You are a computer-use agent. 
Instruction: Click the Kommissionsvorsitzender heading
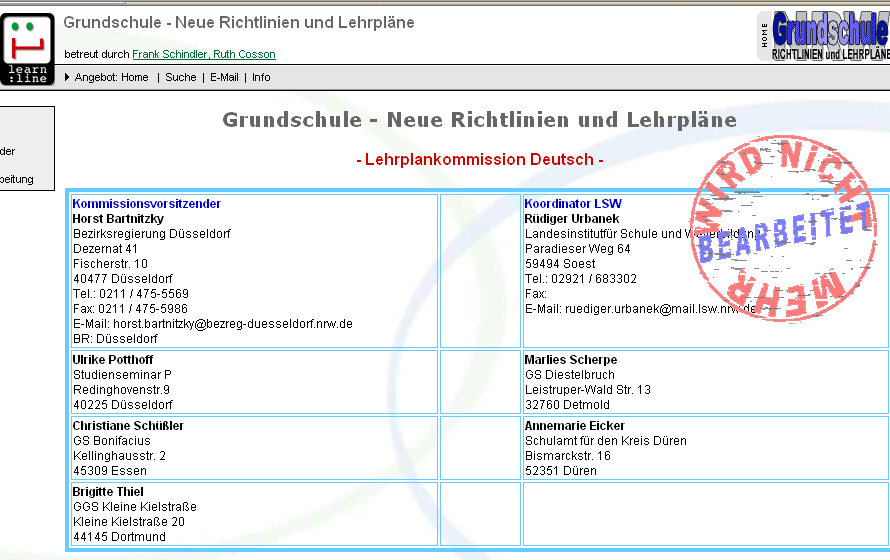point(147,204)
